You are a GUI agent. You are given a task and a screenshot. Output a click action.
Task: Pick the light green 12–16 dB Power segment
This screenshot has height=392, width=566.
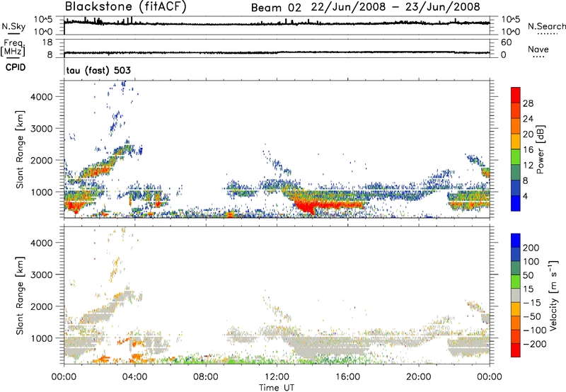pos(516,157)
